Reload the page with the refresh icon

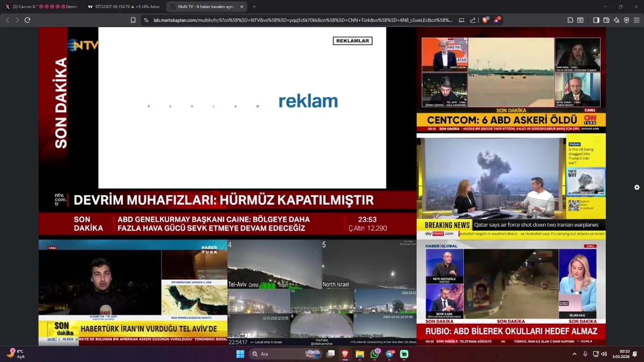pos(27,20)
